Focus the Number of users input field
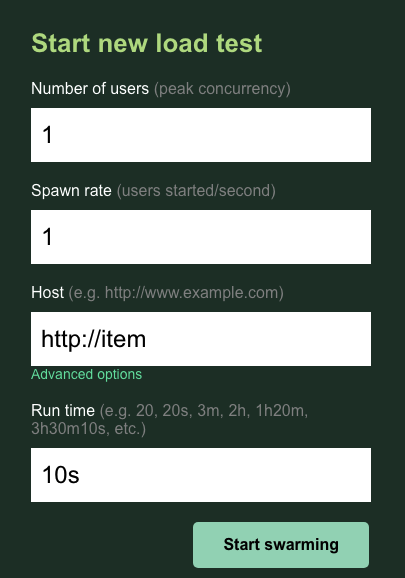The height and width of the screenshot is (578, 405). (x=201, y=135)
